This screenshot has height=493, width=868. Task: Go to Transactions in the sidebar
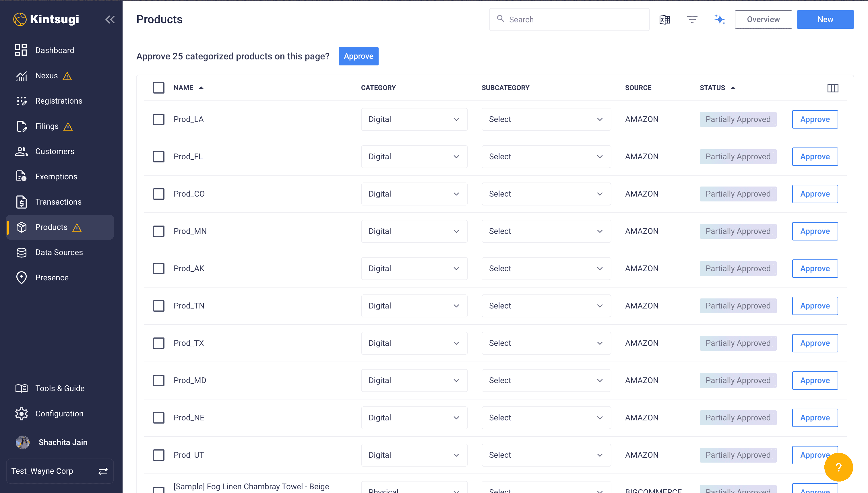click(58, 202)
